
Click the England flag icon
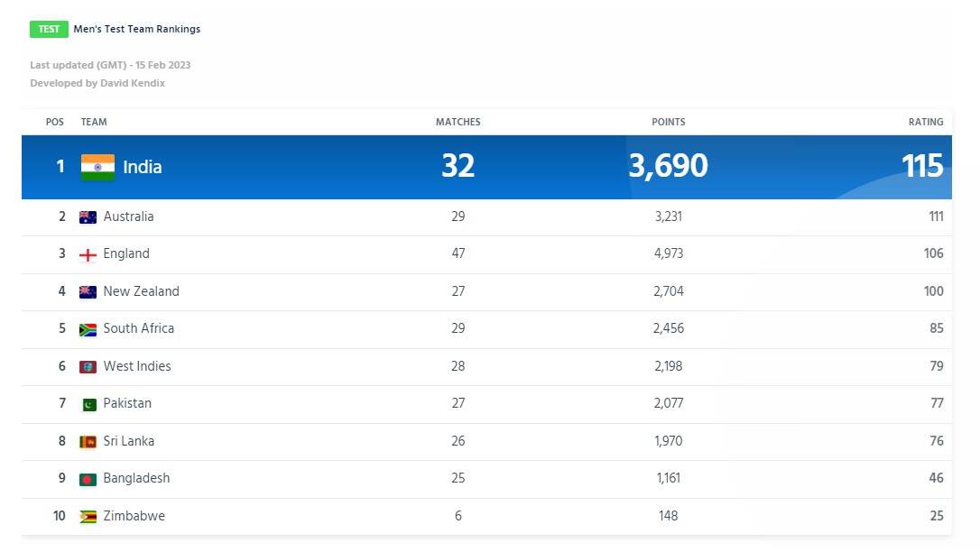88,254
